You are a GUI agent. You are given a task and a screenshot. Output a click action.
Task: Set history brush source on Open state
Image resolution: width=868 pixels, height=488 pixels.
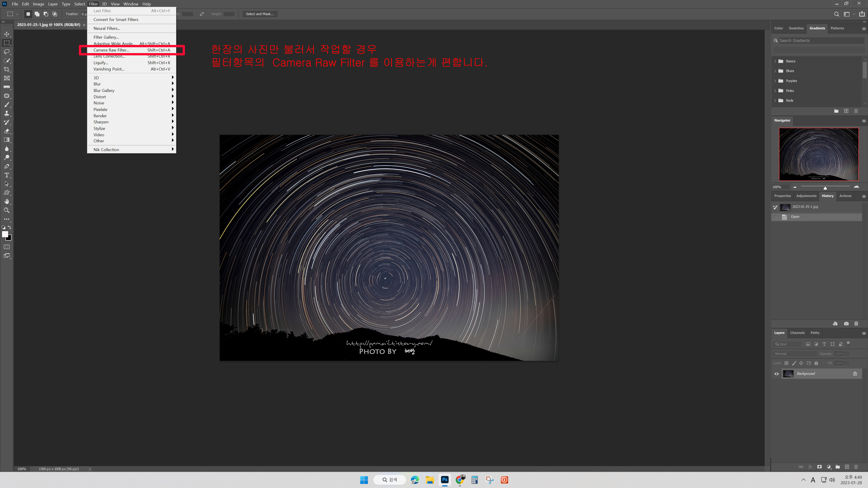775,217
